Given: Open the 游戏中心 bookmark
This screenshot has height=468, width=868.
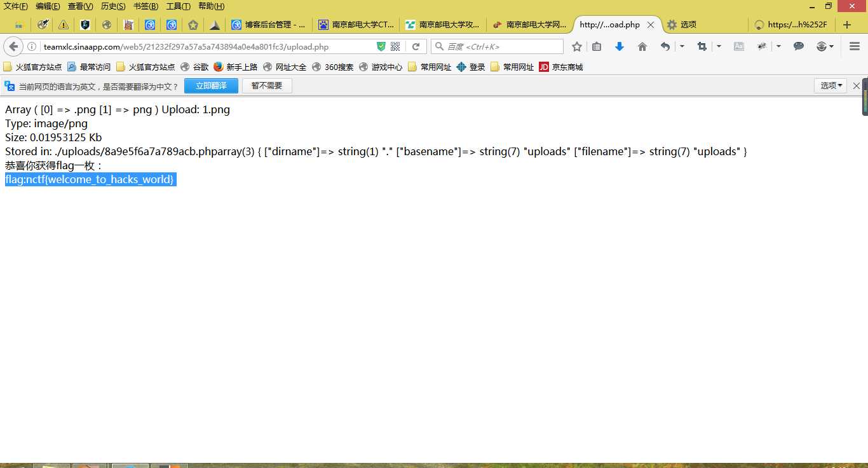Looking at the screenshot, I should [381, 67].
